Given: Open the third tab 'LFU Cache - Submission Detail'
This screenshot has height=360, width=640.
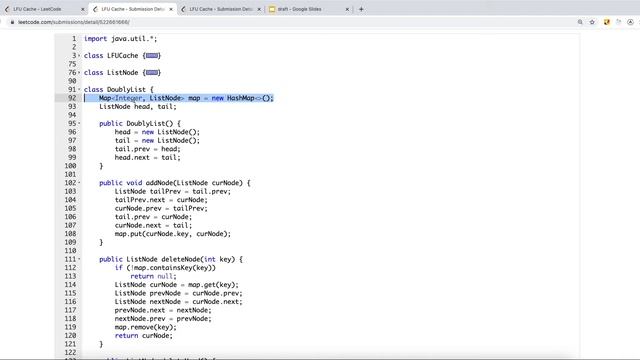Looking at the screenshot, I should click(221, 9).
